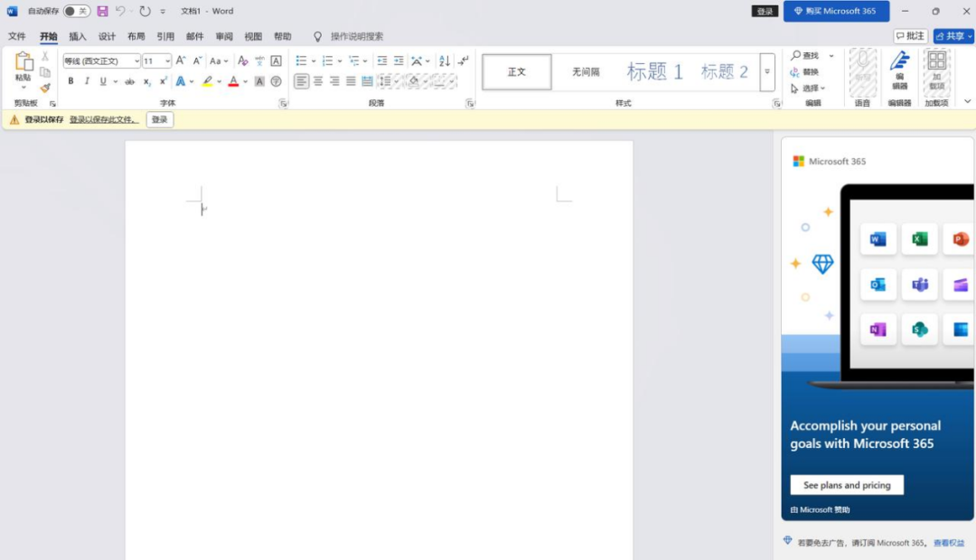976x560 pixels.
Task: Click the Buy Microsoft 365 button
Action: tap(836, 11)
